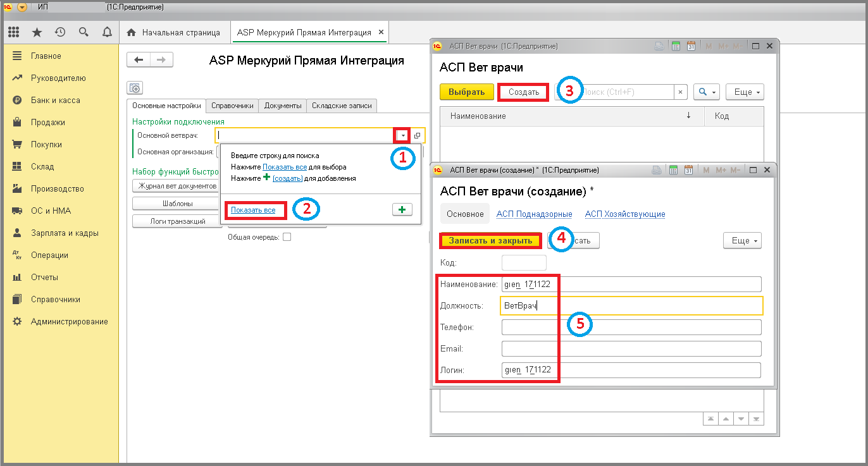Toggle the Общая очередь checkbox
Viewport: 868px width, 466px height.
pyautogui.click(x=287, y=237)
